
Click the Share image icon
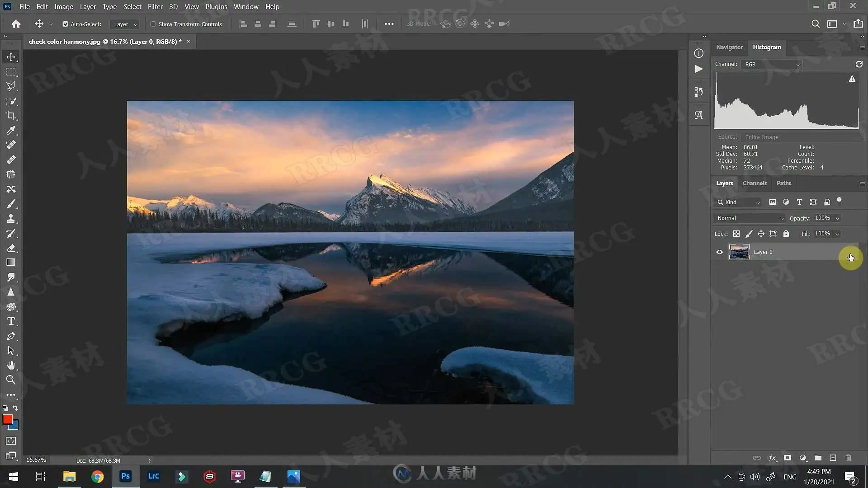(x=858, y=23)
